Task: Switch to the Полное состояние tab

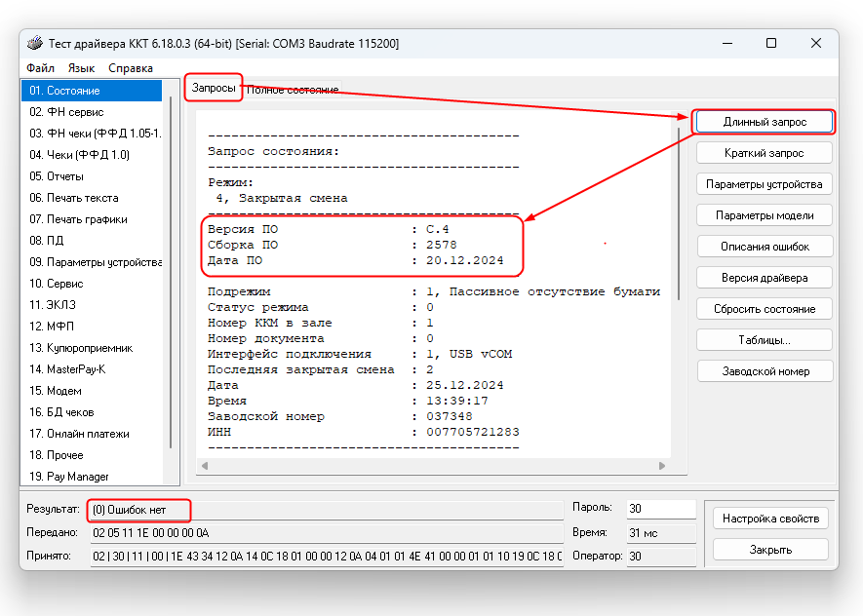Action: (293, 90)
